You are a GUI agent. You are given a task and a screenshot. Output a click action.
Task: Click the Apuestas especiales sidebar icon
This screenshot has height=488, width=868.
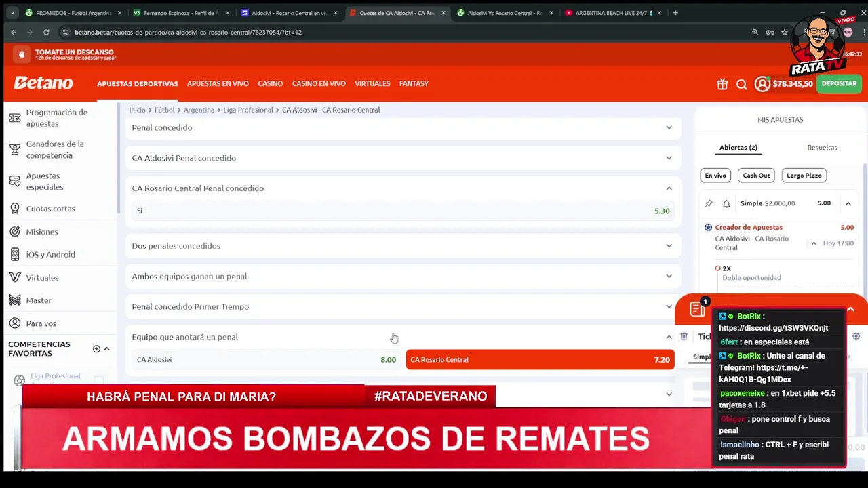pos(15,181)
